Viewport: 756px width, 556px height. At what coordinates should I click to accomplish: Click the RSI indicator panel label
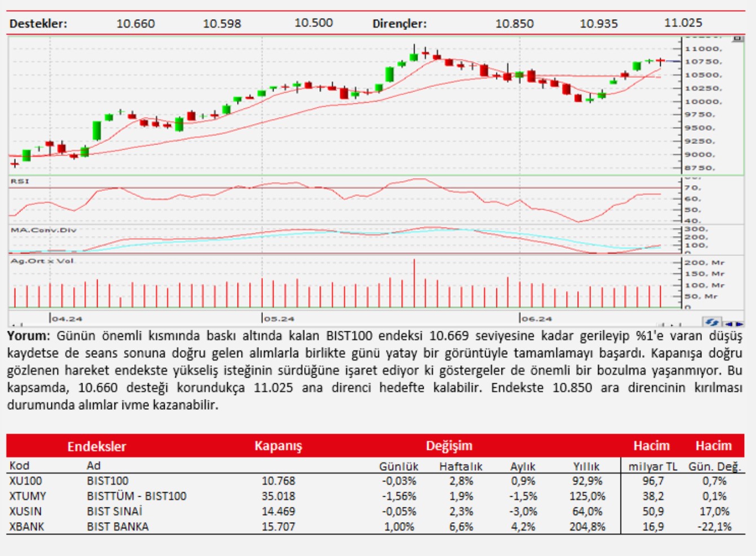click(x=19, y=181)
